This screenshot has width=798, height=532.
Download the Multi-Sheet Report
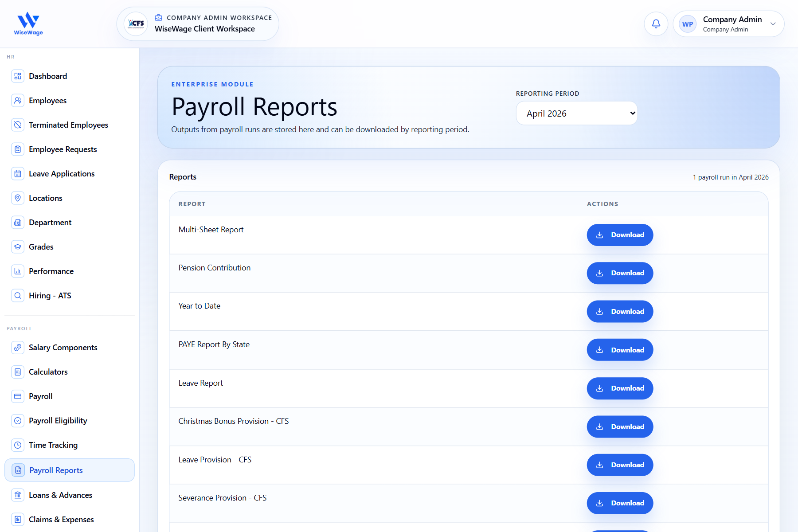pyautogui.click(x=620, y=235)
